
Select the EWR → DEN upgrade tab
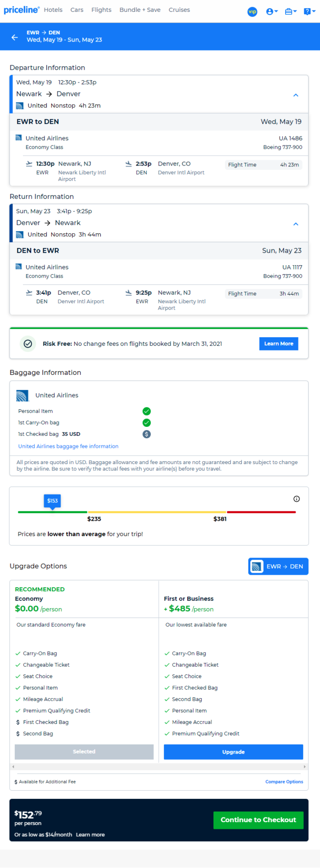coord(278,567)
